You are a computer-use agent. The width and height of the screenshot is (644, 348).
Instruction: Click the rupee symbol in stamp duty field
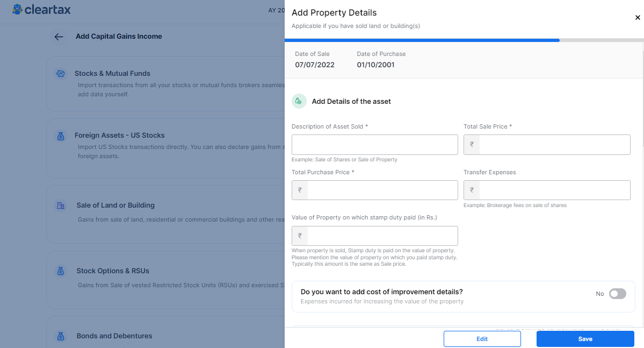coord(300,236)
